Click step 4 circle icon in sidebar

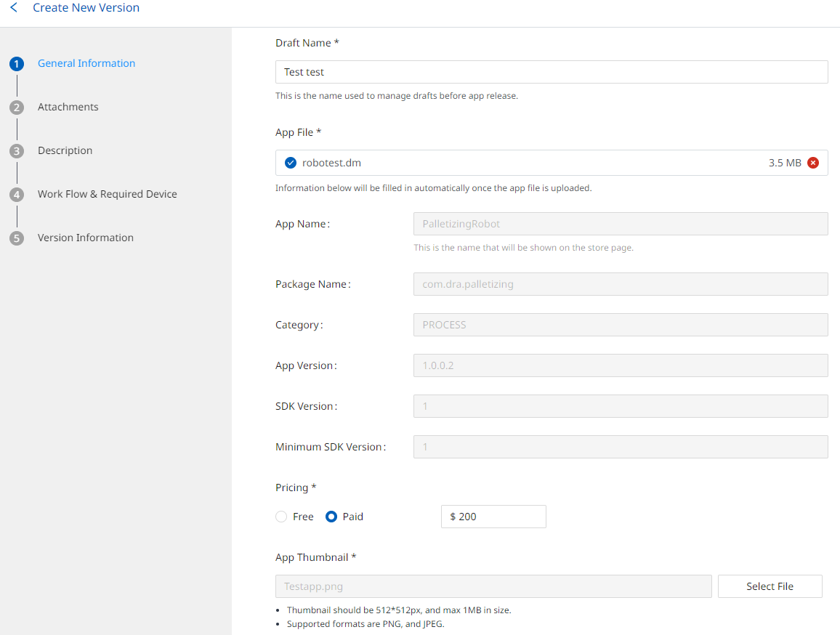(x=17, y=195)
